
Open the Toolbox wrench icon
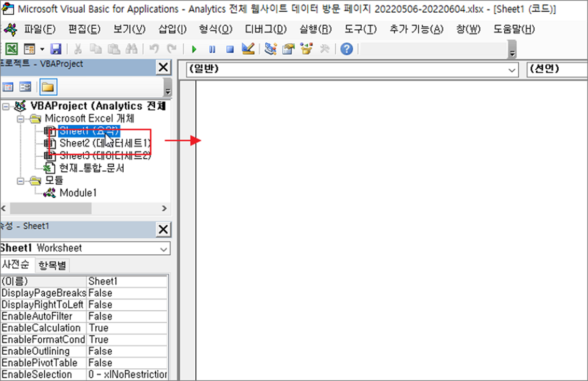[x=324, y=49]
